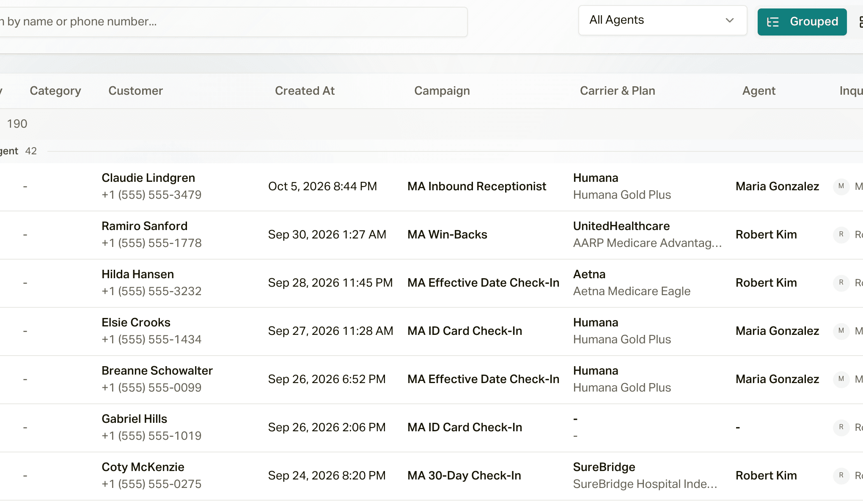Viewport: 863px width, 504px height.
Task: Click agent Robert Kim in Hilda Hansen's row
Action: [766, 283]
